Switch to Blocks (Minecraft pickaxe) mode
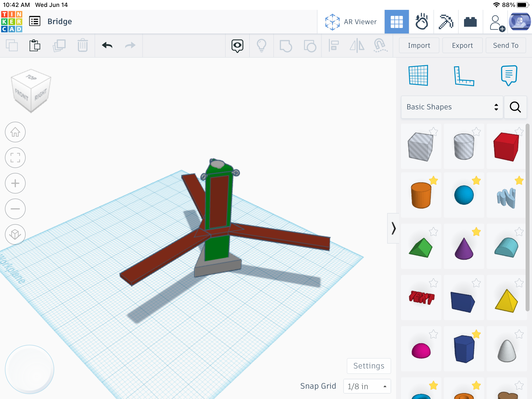The image size is (532, 399). coord(446,22)
